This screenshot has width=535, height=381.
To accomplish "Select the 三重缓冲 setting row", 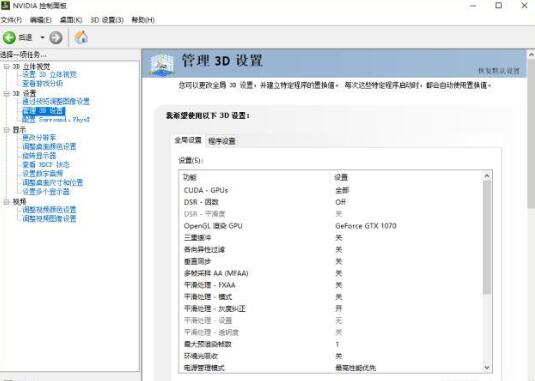I will (x=331, y=237).
